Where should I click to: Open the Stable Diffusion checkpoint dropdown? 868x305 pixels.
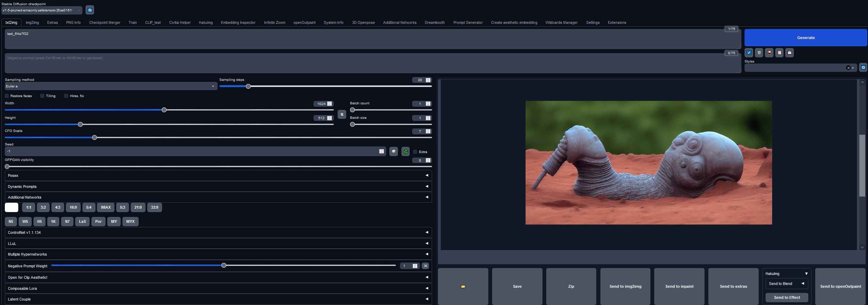[41, 10]
